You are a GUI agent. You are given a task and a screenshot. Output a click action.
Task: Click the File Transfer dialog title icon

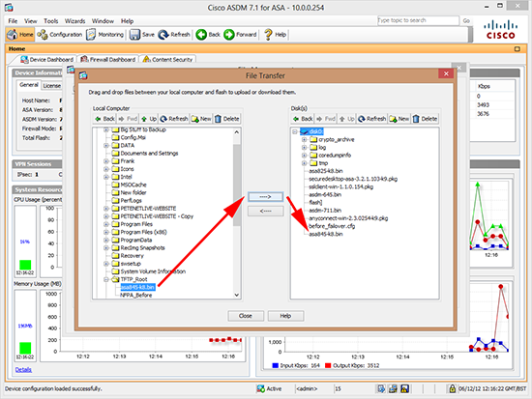click(83, 75)
